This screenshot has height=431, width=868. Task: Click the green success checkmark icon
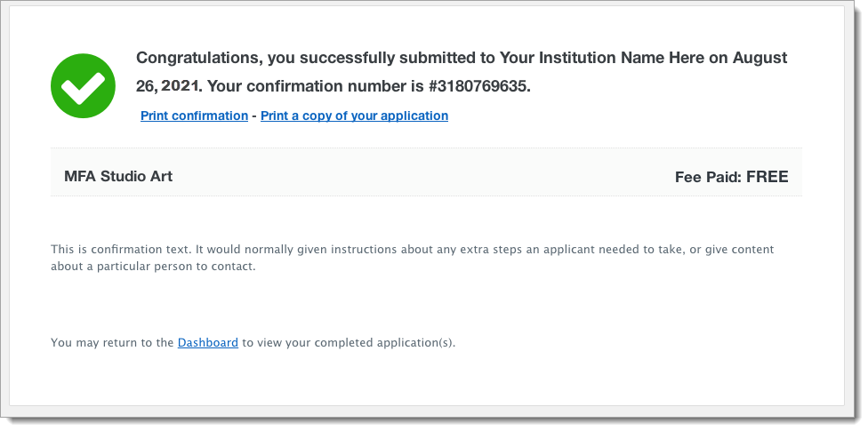83,85
